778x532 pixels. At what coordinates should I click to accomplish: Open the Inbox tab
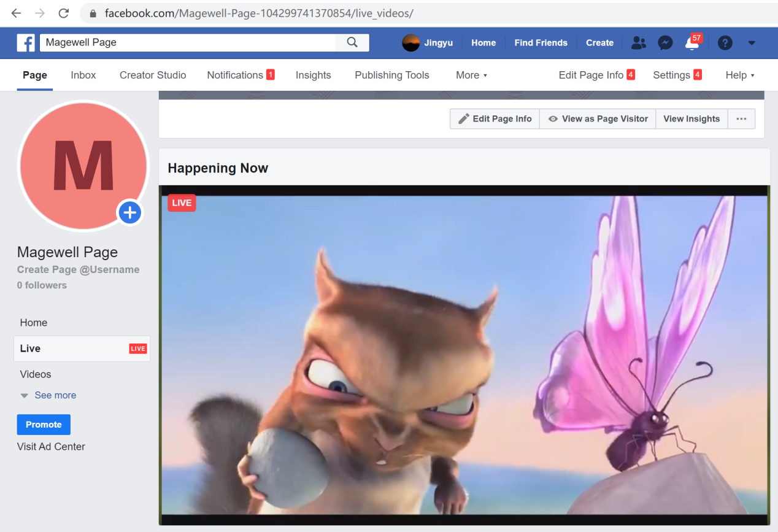pos(83,75)
